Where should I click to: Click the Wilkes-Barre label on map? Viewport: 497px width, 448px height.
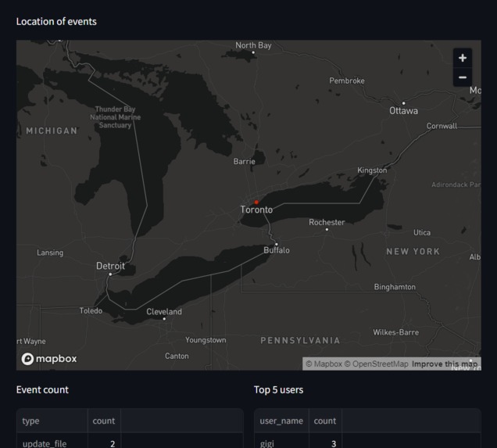click(x=396, y=332)
